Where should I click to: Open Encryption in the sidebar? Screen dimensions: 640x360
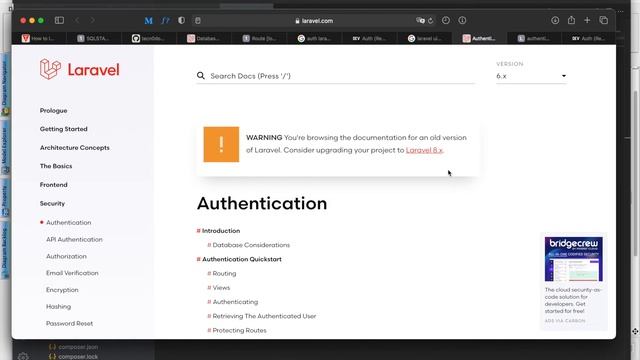pos(62,290)
